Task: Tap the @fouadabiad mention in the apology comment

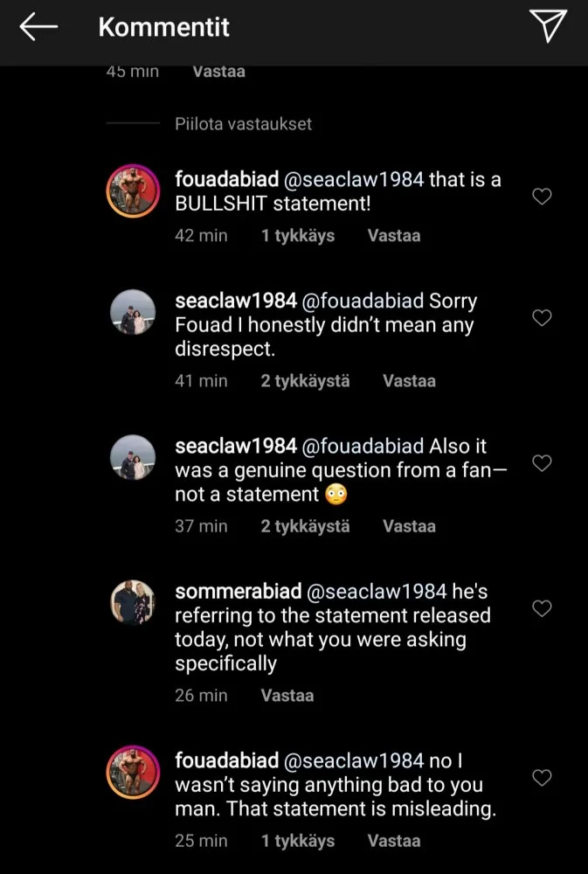Action: tap(363, 301)
